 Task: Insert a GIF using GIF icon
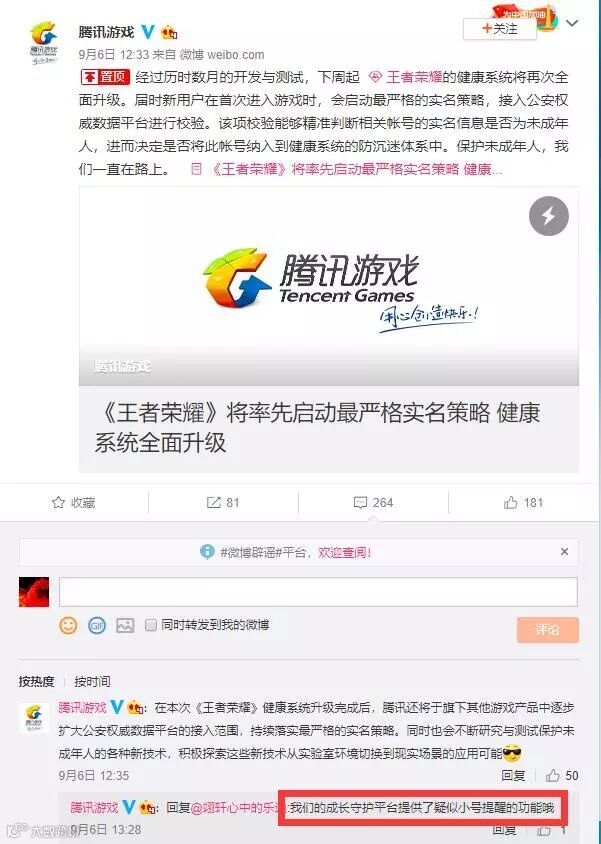(97, 625)
